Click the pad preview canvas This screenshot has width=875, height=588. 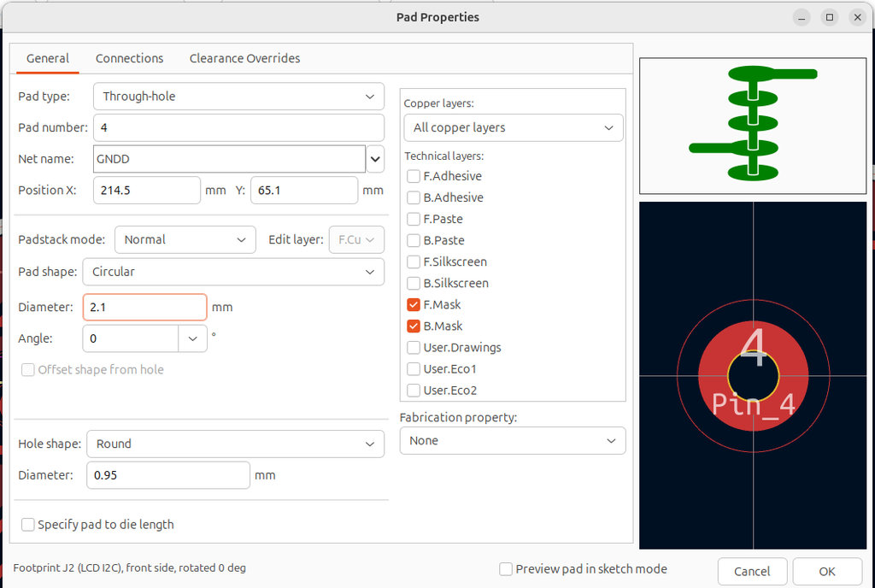coord(752,375)
